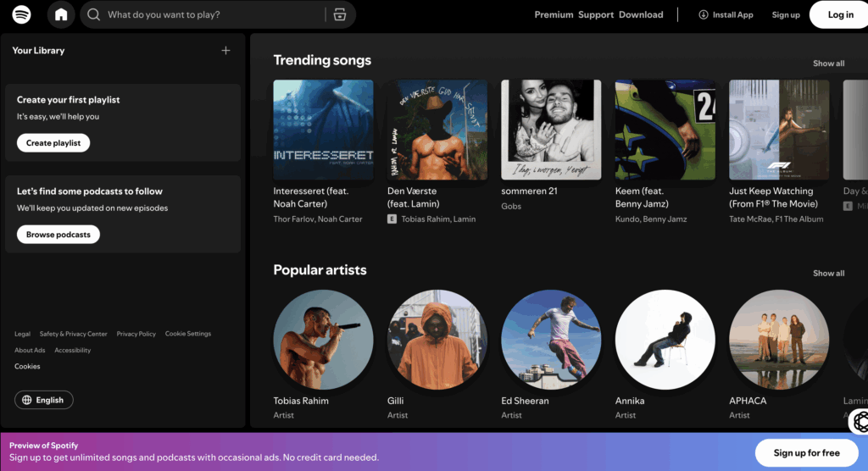Open the Legal link
Image resolution: width=868 pixels, height=471 pixels.
(x=22, y=334)
